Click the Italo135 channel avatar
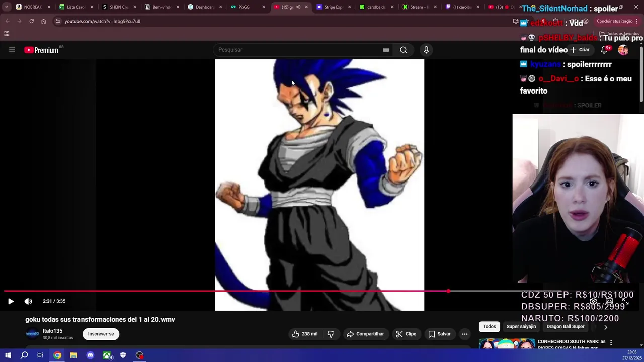 (32, 334)
